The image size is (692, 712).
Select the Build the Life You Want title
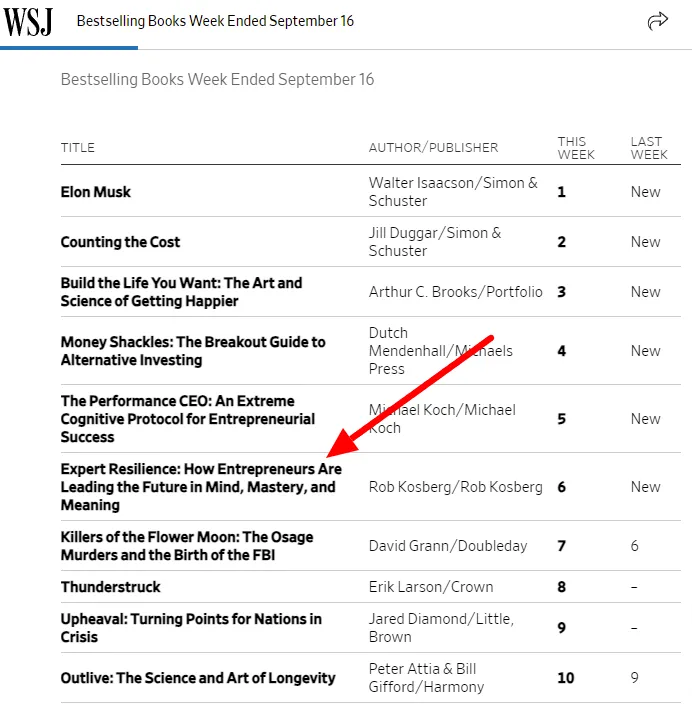(182, 292)
